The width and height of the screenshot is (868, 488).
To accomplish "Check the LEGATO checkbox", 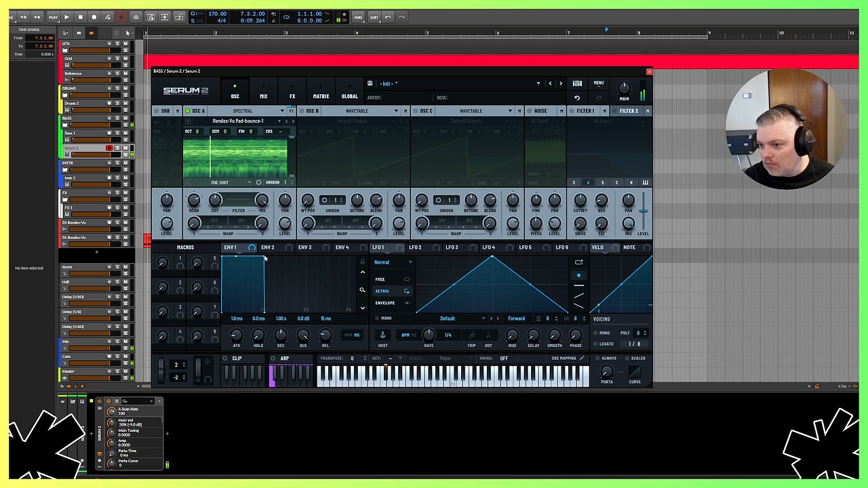I will coord(595,344).
